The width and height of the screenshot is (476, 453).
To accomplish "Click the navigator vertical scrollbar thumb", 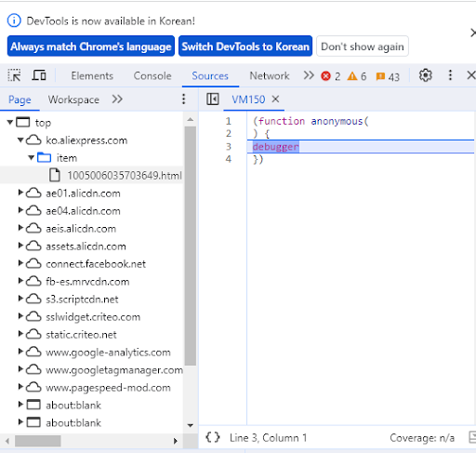I will tap(191, 246).
